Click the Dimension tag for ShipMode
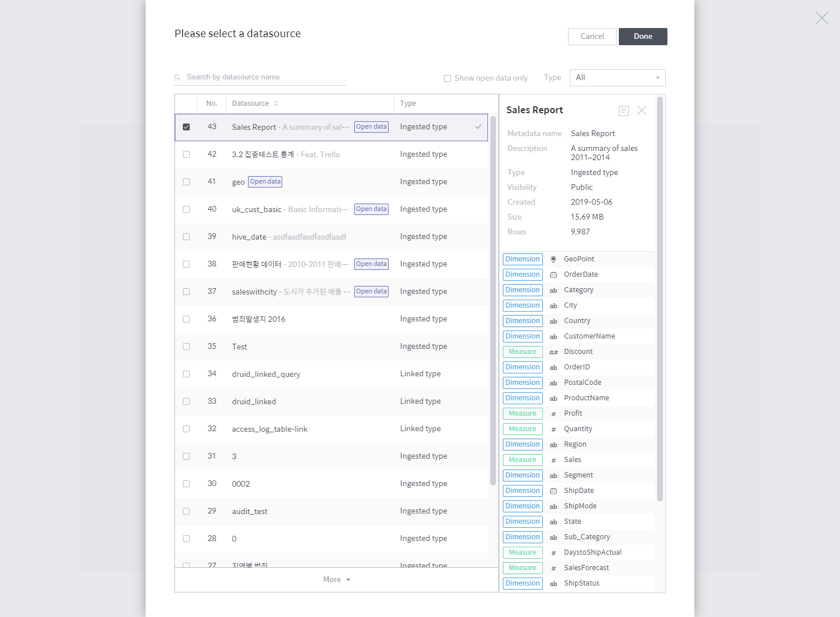 point(523,507)
